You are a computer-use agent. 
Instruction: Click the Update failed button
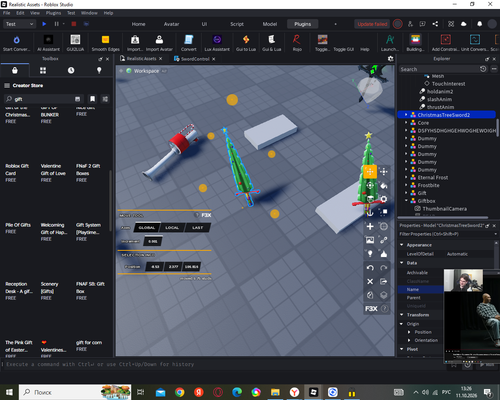pyautogui.click(x=372, y=24)
